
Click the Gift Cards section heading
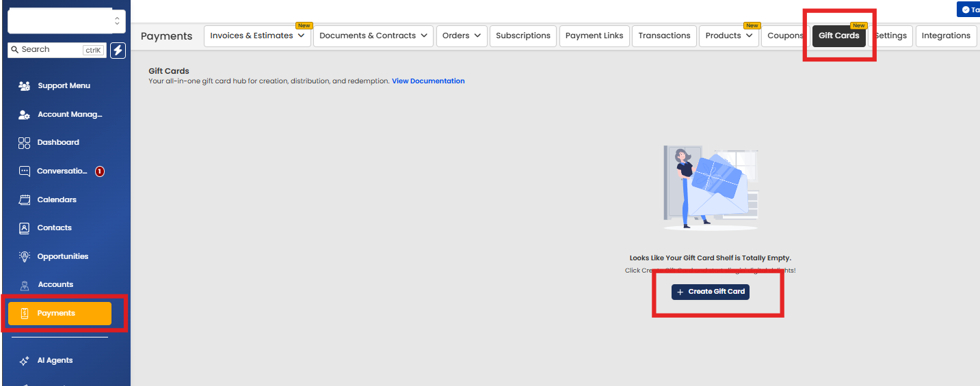point(169,71)
